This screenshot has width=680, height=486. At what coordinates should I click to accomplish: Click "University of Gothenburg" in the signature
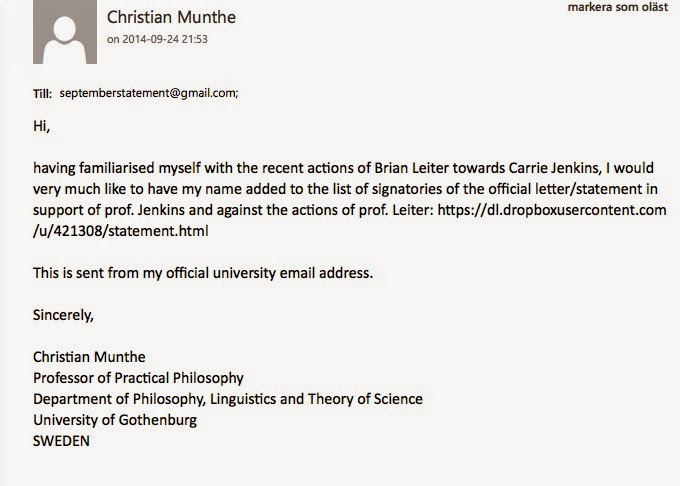[115, 420]
